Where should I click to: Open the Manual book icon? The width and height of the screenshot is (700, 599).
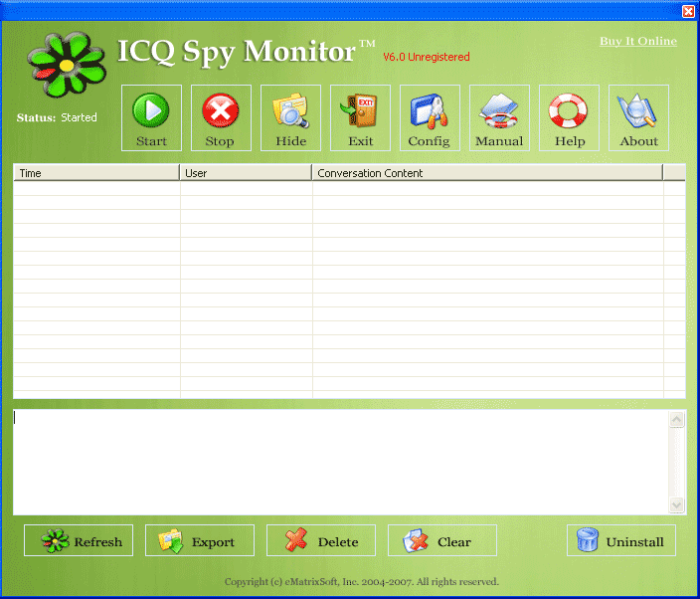499,111
